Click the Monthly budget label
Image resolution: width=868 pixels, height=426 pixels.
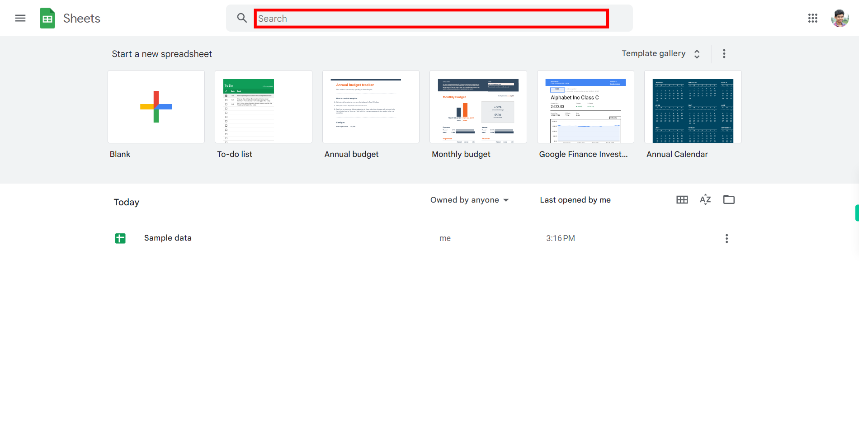coord(461,154)
